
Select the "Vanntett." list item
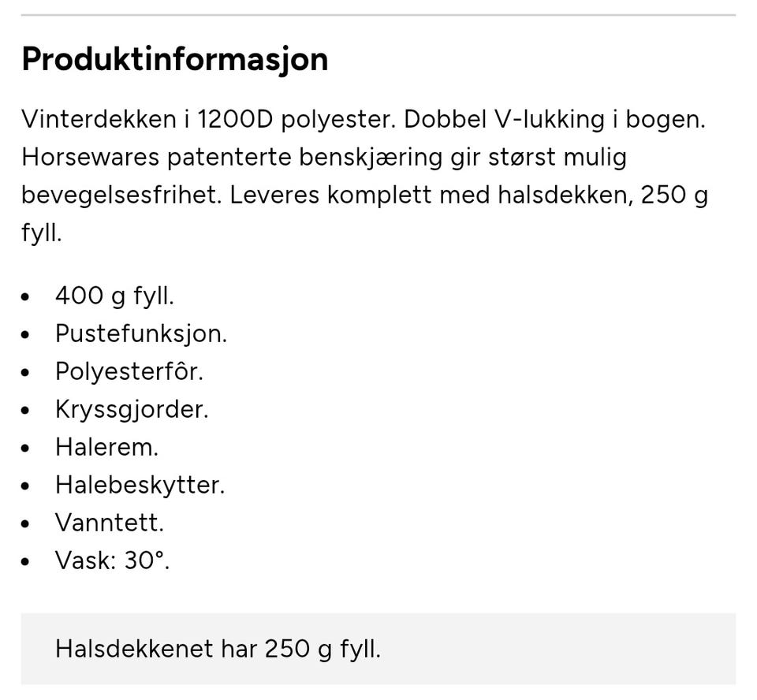pos(109,523)
